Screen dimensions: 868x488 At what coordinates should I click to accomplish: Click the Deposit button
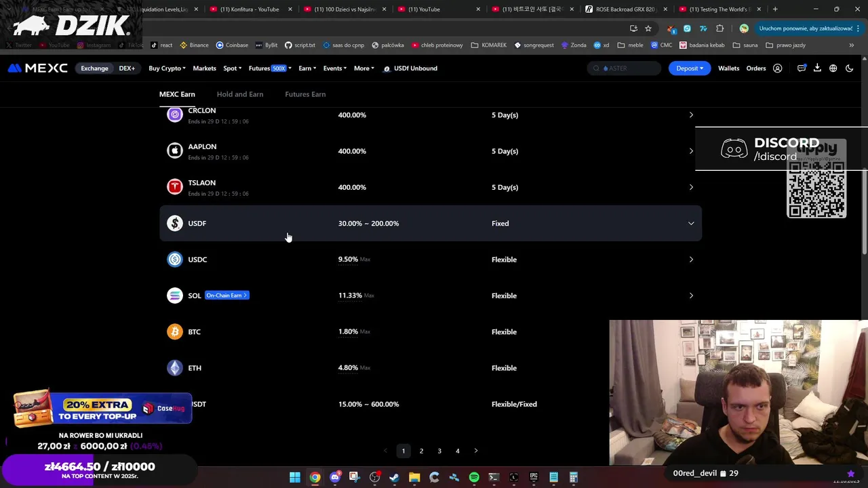coord(690,68)
